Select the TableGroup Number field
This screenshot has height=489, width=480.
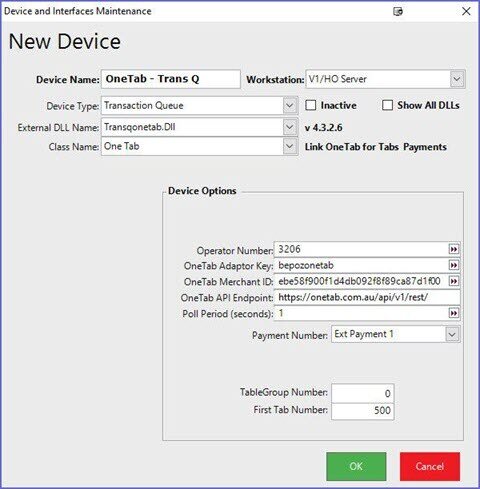363,393
